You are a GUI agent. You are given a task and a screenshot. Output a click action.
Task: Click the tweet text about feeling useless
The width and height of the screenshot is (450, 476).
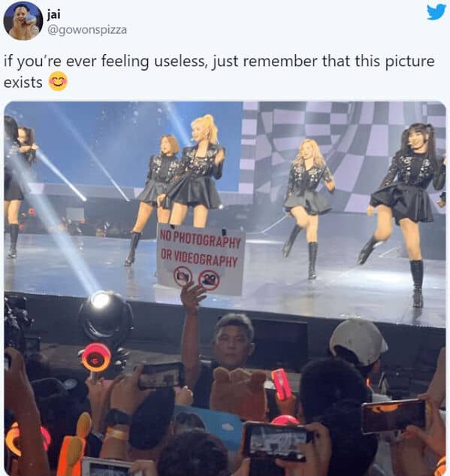tap(219, 71)
